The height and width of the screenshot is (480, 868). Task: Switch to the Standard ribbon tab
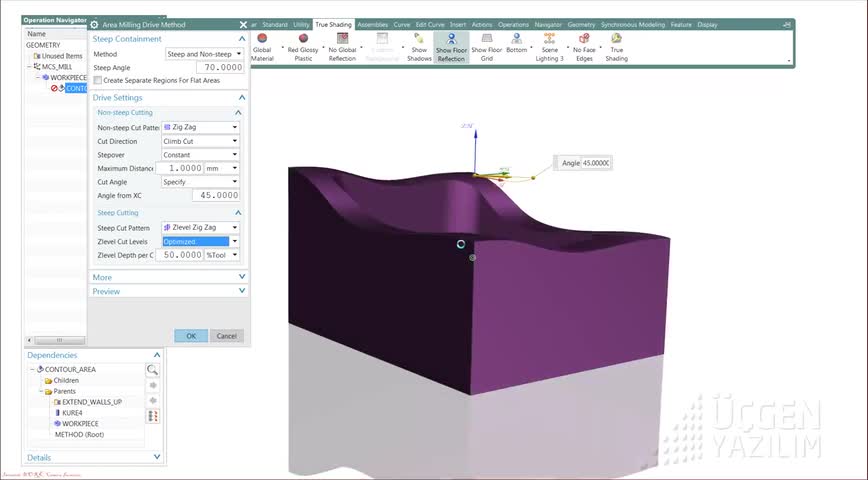(275, 25)
